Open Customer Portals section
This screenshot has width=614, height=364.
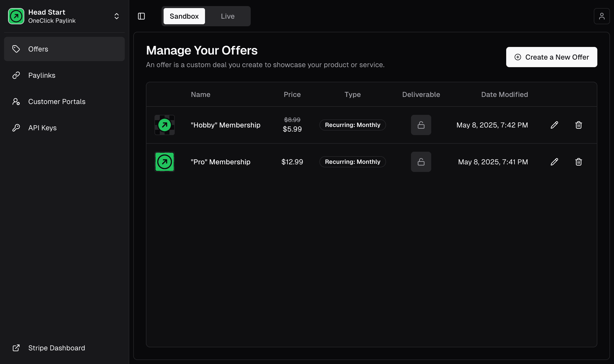64,101
